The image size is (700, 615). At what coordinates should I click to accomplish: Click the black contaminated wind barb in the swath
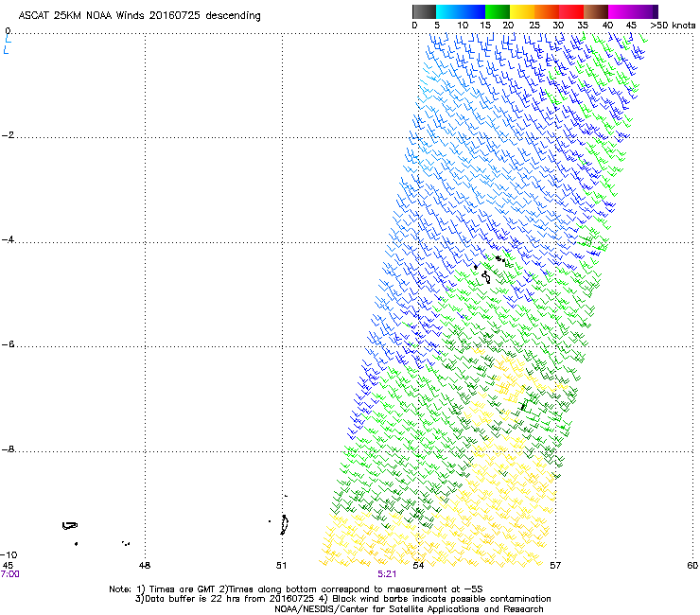[x=523, y=405]
